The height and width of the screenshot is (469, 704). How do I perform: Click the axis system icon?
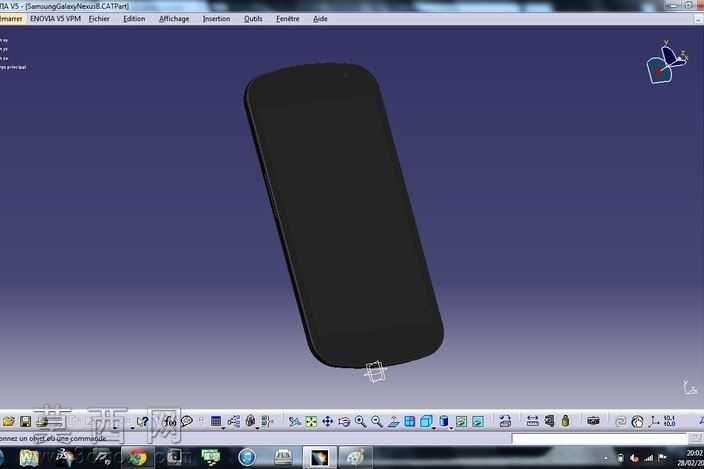click(654, 421)
